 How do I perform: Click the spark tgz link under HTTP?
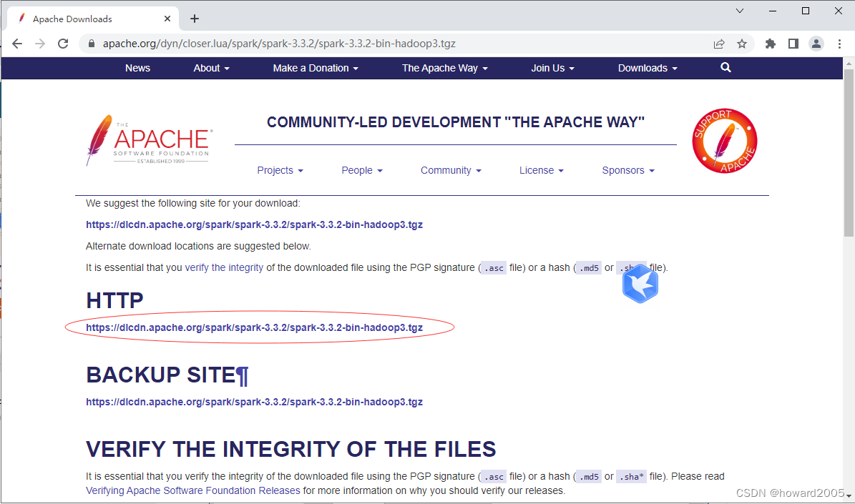[x=254, y=327]
